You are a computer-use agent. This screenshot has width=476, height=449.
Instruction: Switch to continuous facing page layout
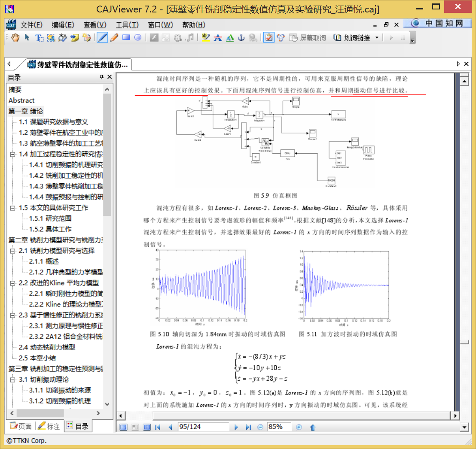click(x=147, y=427)
